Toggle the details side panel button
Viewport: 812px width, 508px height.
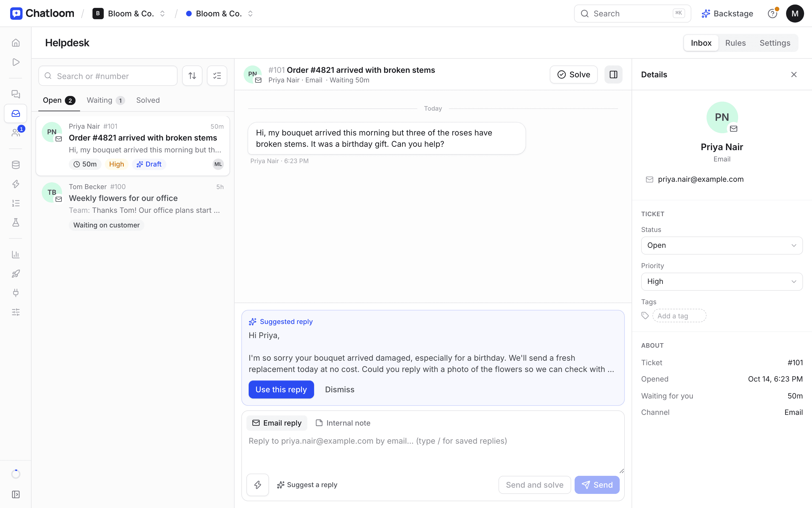tap(613, 75)
